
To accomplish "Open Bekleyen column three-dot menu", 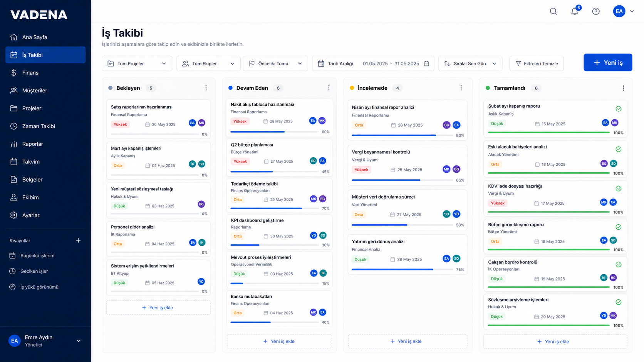I will pyautogui.click(x=206, y=88).
